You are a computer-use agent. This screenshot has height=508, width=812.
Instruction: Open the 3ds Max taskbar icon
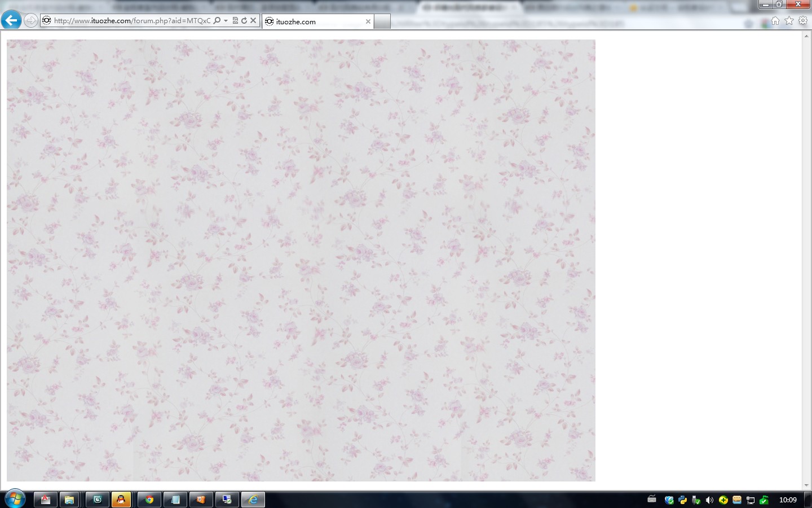pyautogui.click(x=98, y=500)
